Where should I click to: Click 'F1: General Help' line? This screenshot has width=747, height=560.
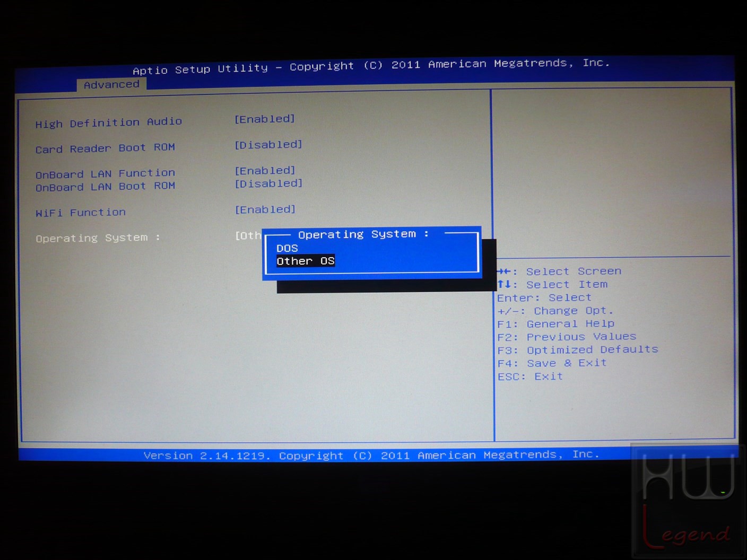click(x=556, y=323)
